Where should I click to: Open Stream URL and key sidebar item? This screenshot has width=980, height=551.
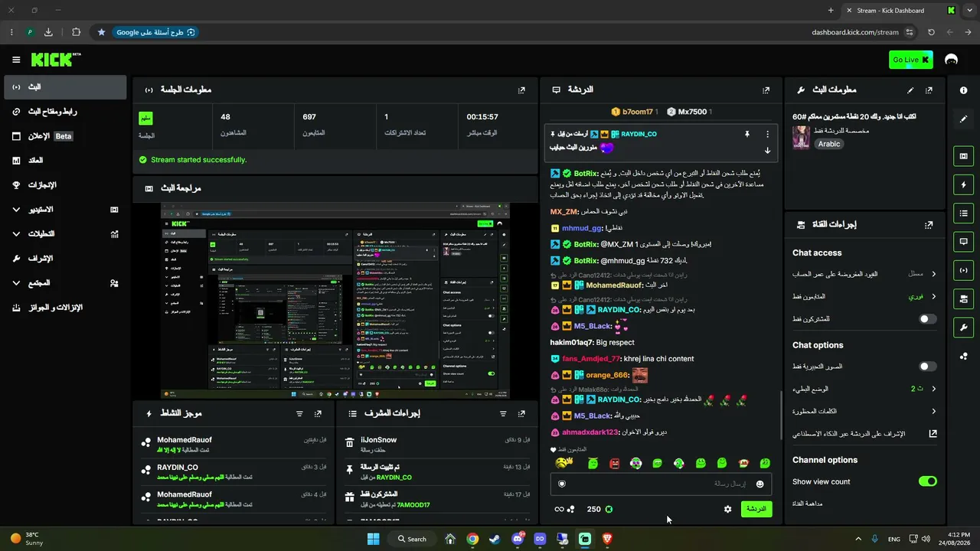[64, 112]
